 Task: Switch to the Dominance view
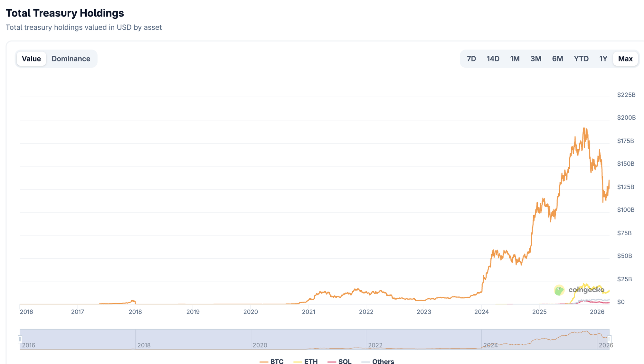pos(71,59)
